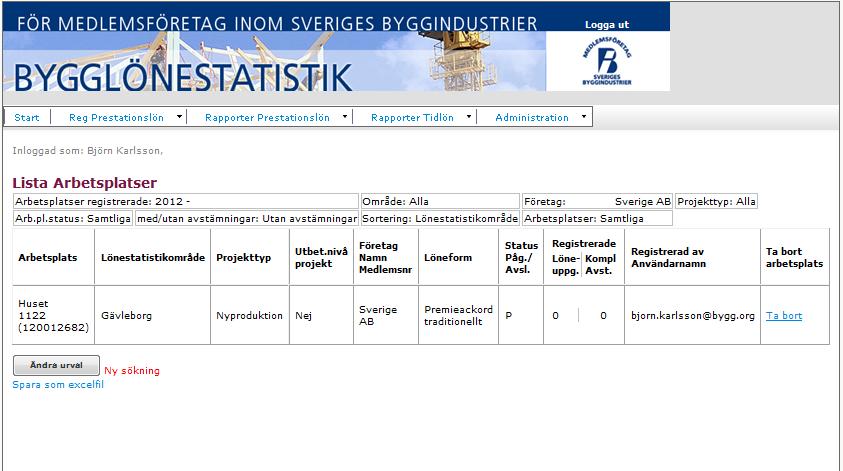Click the Projekttyp column header
This screenshot has width=843, height=471.
click(x=250, y=257)
